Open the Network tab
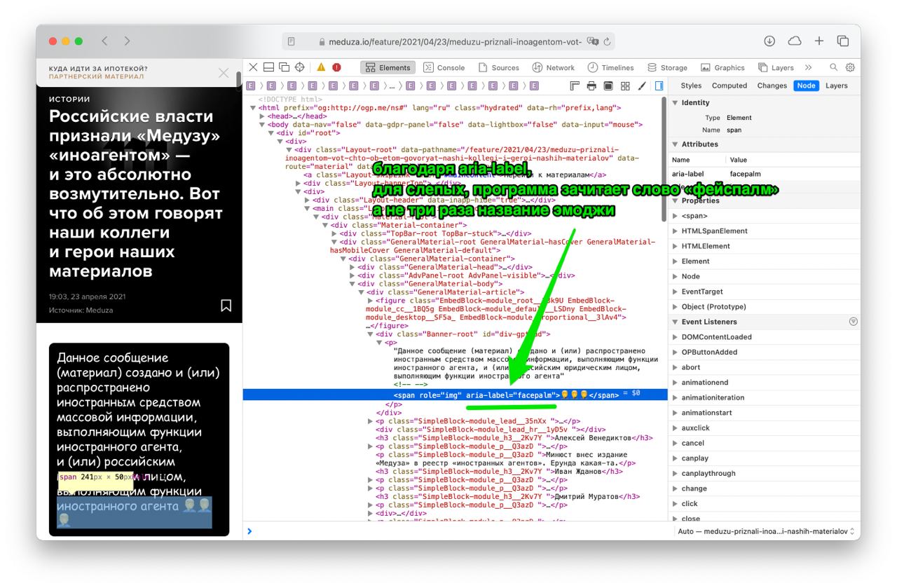This screenshot has width=897, height=588. click(554, 68)
